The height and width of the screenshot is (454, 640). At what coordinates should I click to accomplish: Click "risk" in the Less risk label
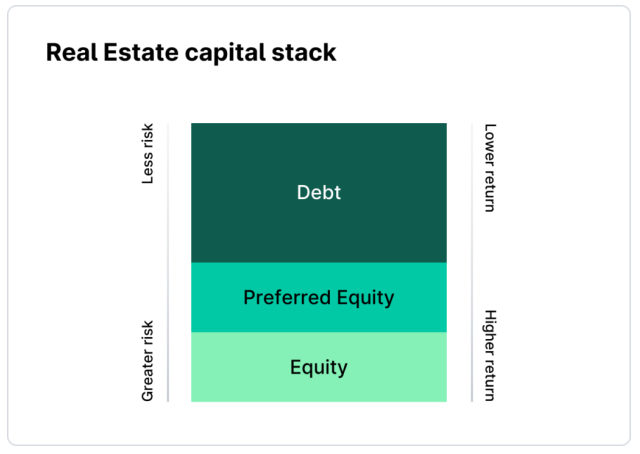pos(148,141)
